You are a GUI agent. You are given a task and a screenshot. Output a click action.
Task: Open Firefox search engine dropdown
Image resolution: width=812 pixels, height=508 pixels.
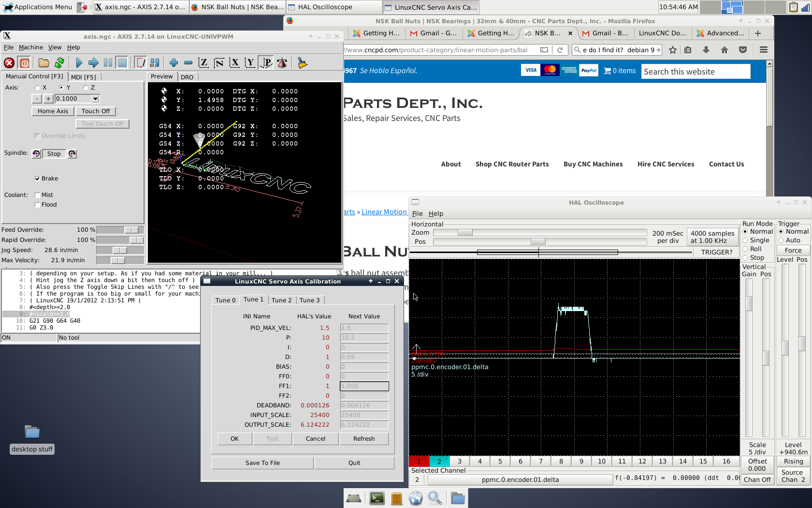[578, 50]
